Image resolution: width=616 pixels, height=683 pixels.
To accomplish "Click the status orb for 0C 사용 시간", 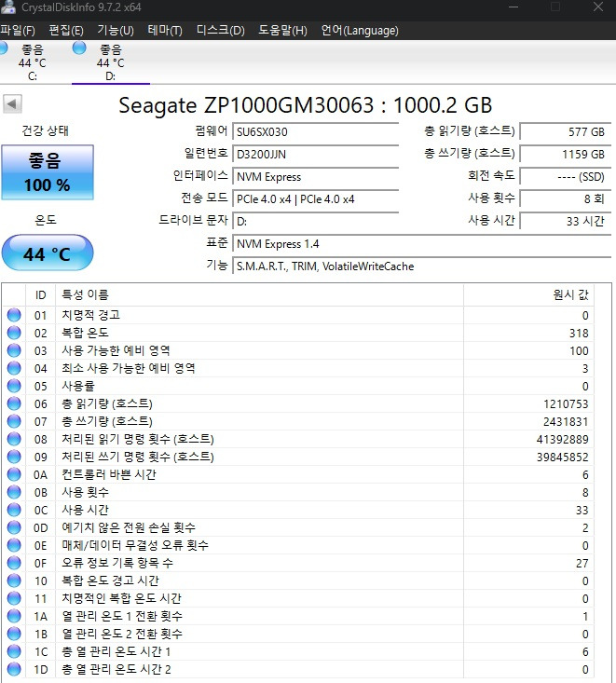I will 14,510.
